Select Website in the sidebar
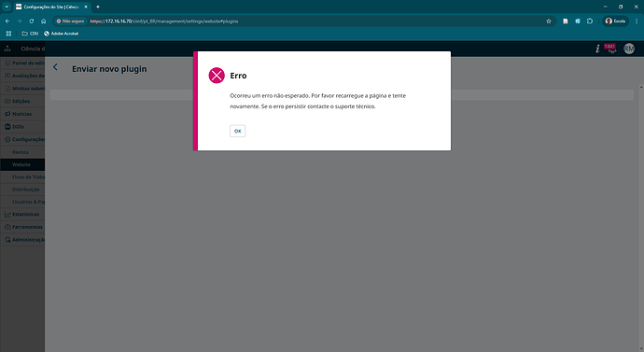Screen dimensions: 644x352 point(22,164)
